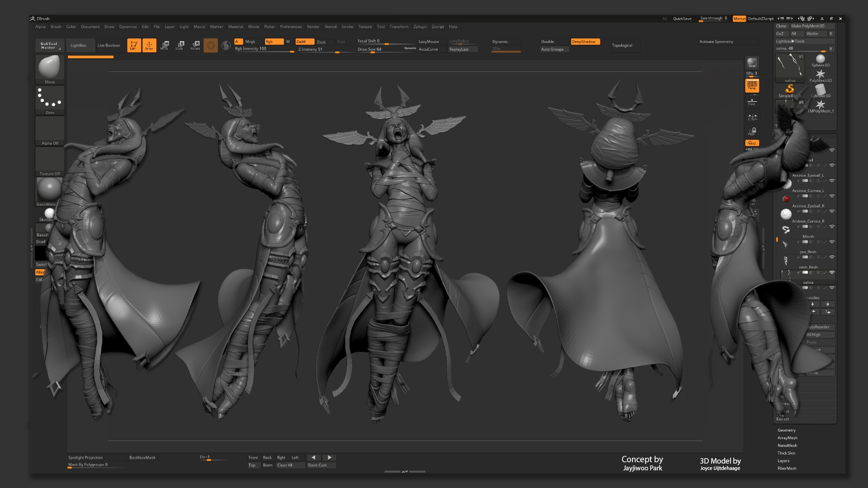Screen dimensions: 868x488
Task: Expand the NanoMesh section
Action: click(787, 446)
